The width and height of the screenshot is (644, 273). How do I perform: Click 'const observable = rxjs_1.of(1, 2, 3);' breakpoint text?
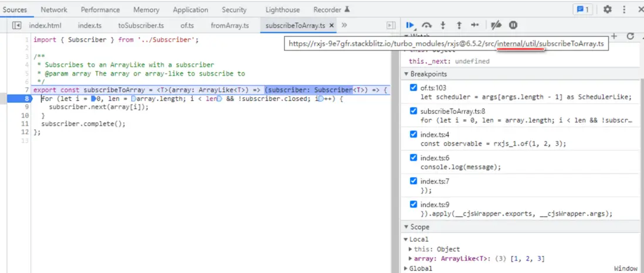pyautogui.click(x=493, y=144)
